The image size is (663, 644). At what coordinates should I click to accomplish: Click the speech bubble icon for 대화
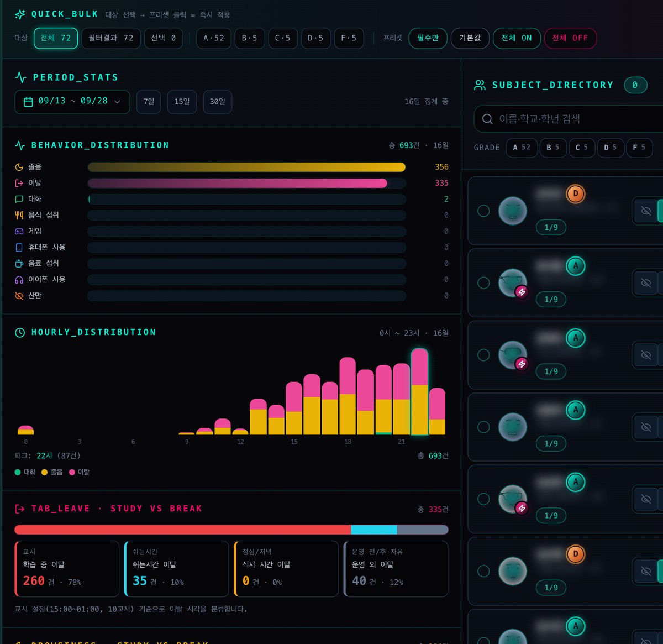point(19,199)
